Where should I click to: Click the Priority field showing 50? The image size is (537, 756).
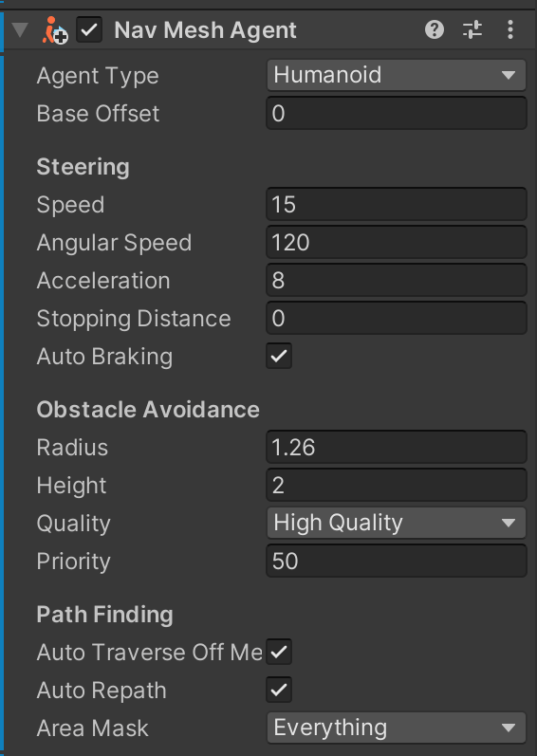397,561
